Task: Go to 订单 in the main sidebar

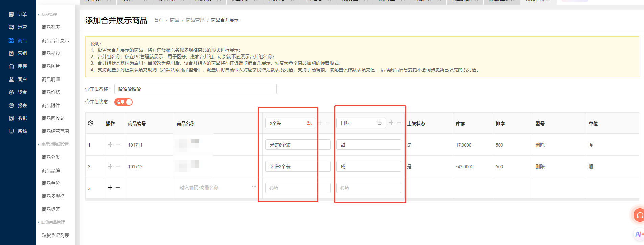Action: (x=18, y=14)
